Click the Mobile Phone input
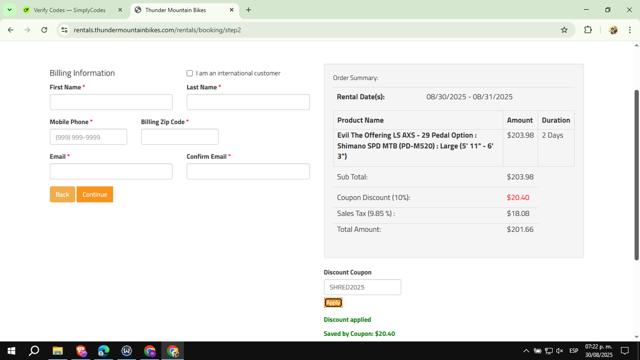Image resolution: width=640 pixels, height=360 pixels. 88,137
